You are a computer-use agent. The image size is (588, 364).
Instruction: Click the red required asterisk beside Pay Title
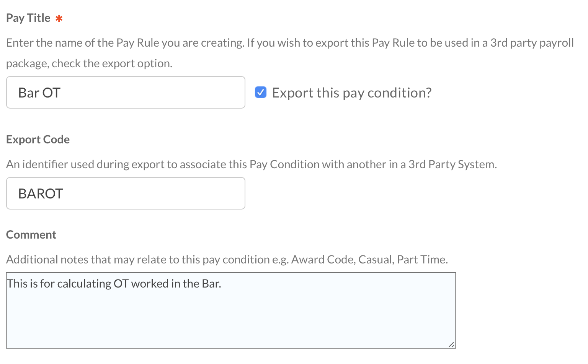(59, 18)
